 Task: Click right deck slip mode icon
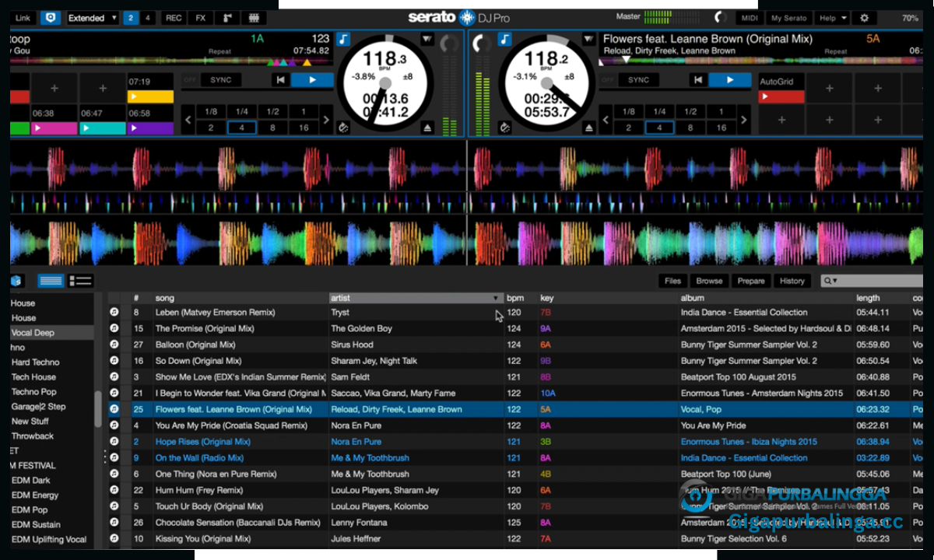504,128
